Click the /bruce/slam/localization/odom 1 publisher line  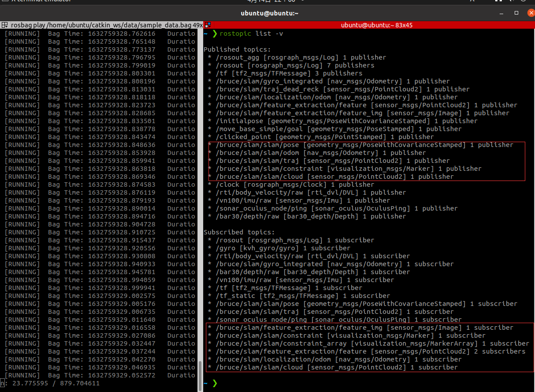click(x=333, y=97)
